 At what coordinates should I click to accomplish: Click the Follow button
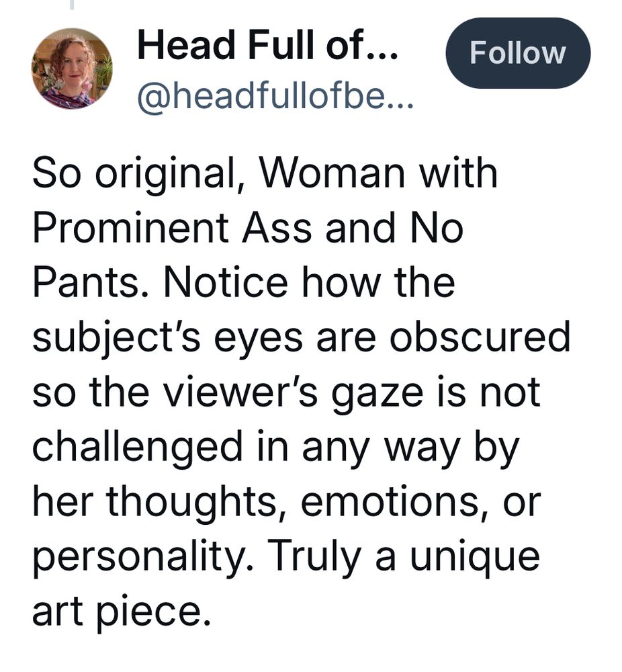(517, 53)
